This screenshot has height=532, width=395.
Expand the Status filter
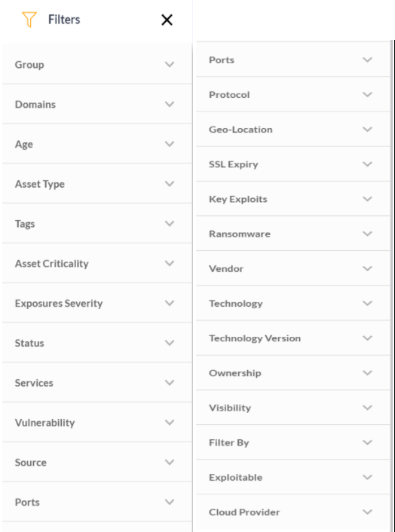coord(97,343)
